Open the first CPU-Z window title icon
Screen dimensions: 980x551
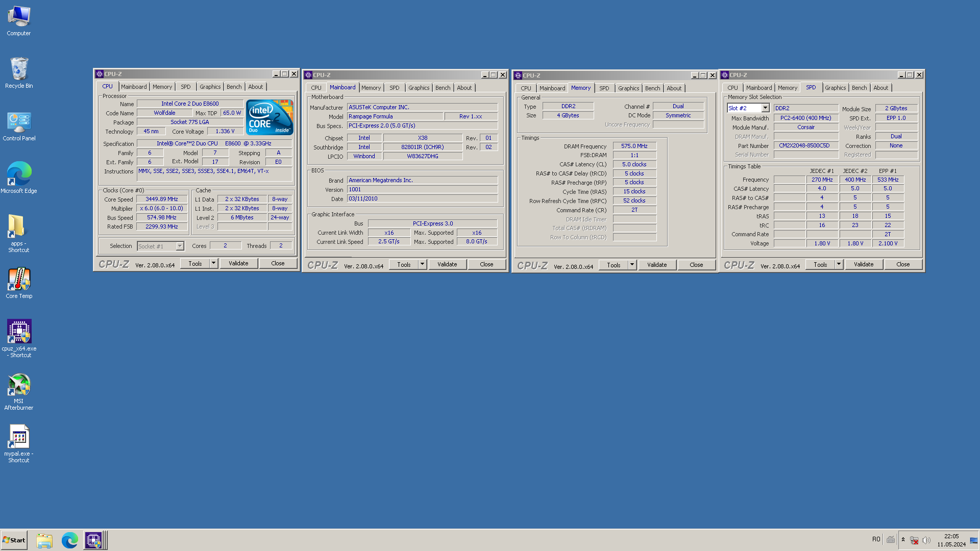(100, 74)
